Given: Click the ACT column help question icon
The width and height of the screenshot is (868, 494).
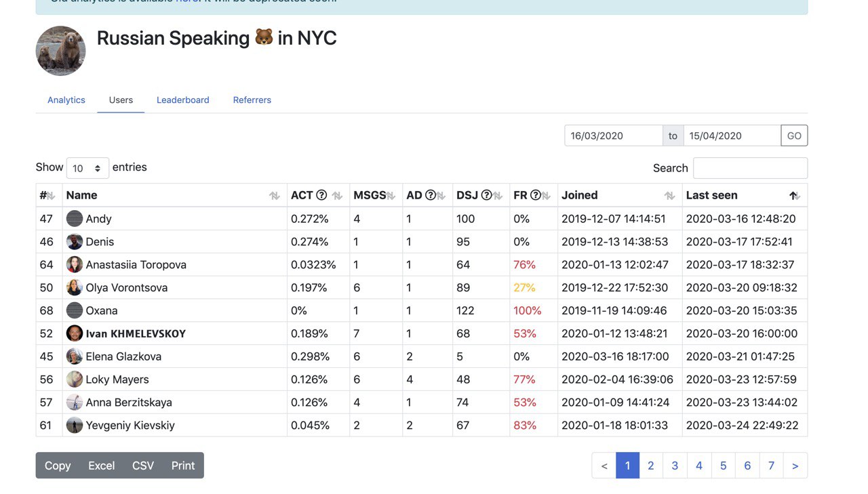Looking at the screenshot, I should [321, 195].
